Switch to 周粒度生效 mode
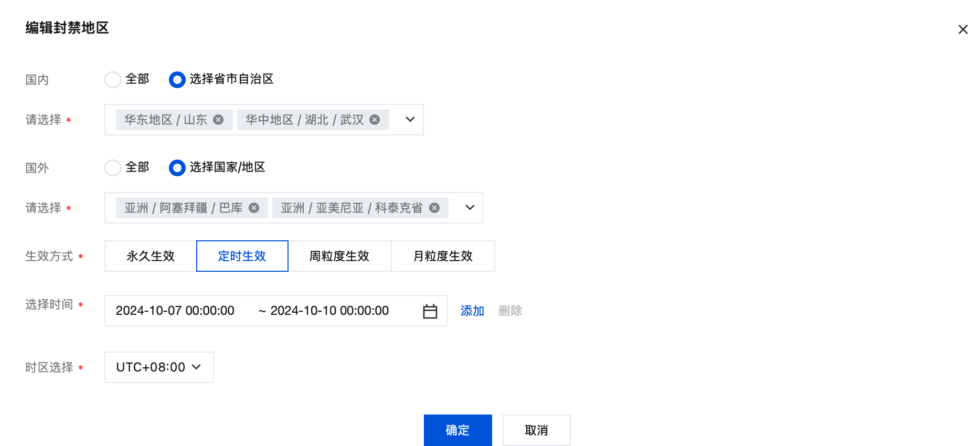 click(x=339, y=256)
